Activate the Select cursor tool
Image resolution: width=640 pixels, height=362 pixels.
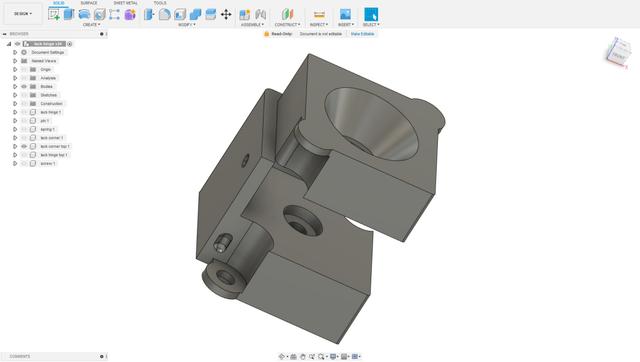pyautogui.click(x=371, y=14)
